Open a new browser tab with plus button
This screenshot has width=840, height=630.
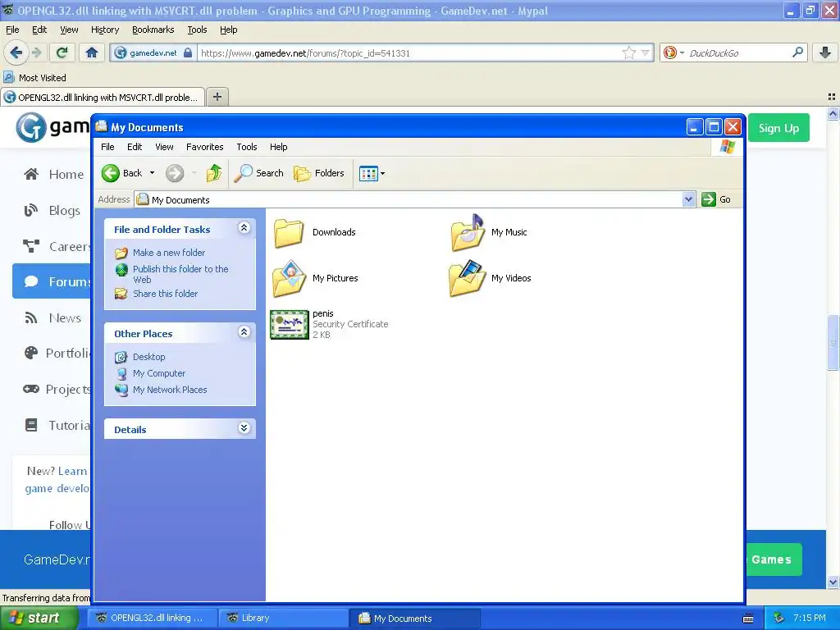pos(217,97)
